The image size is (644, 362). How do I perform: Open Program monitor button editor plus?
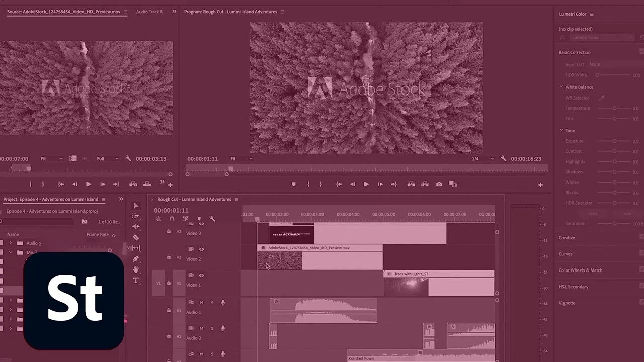tap(540, 185)
